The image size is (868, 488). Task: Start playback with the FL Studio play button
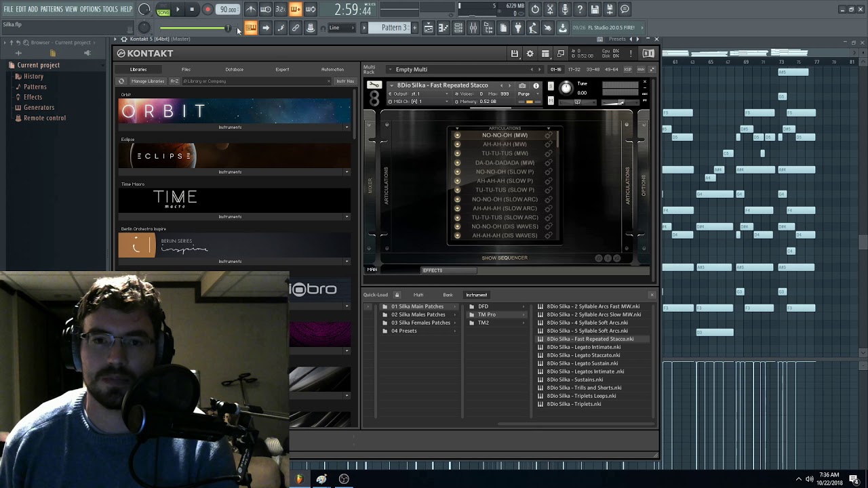click(178, 9)
